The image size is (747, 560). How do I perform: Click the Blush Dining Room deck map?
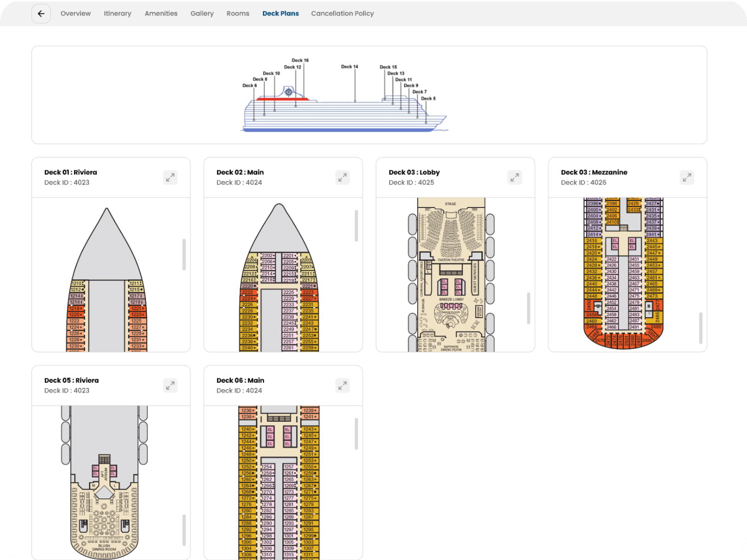[105, 482]
